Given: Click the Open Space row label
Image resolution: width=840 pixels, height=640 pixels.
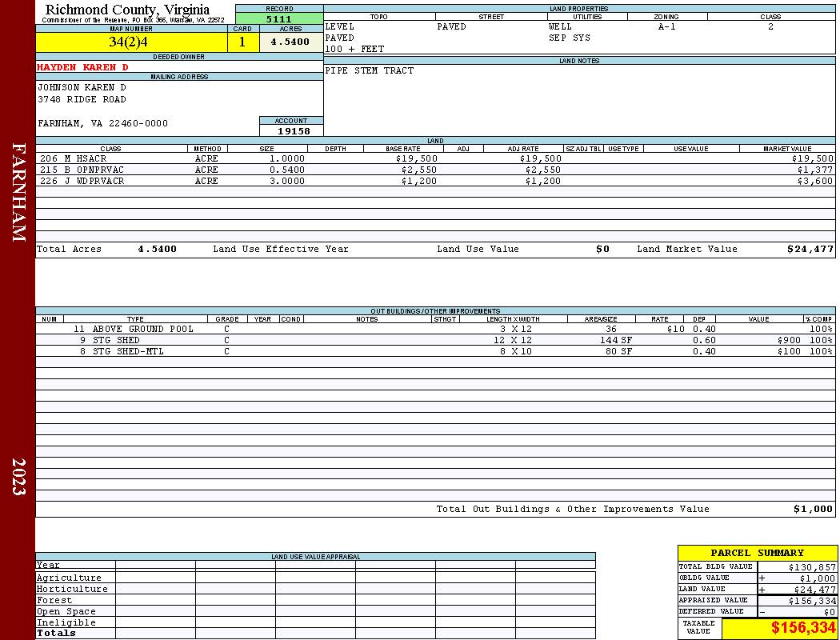Looking at the screenshot, I should [66, 612].
